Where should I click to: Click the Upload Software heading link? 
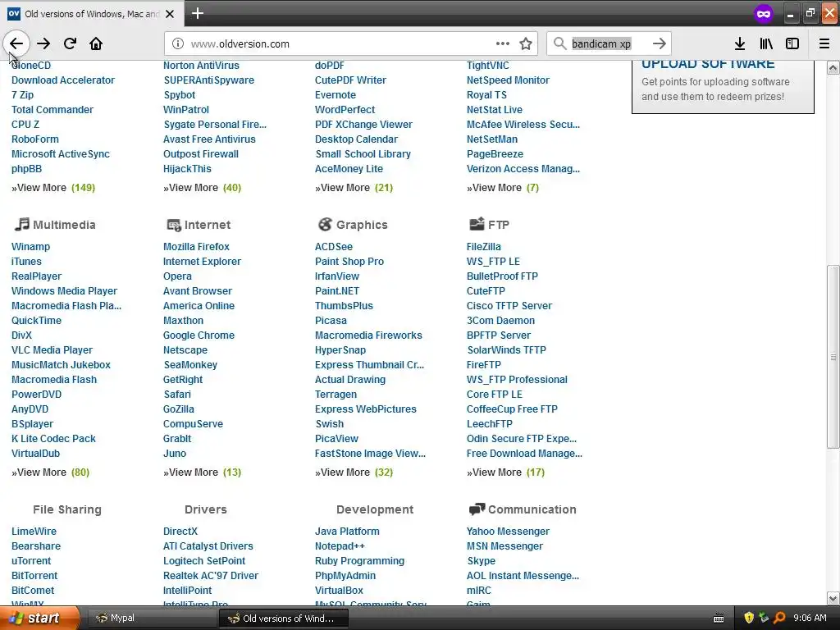pyautogui.click(x=708, y=64)
